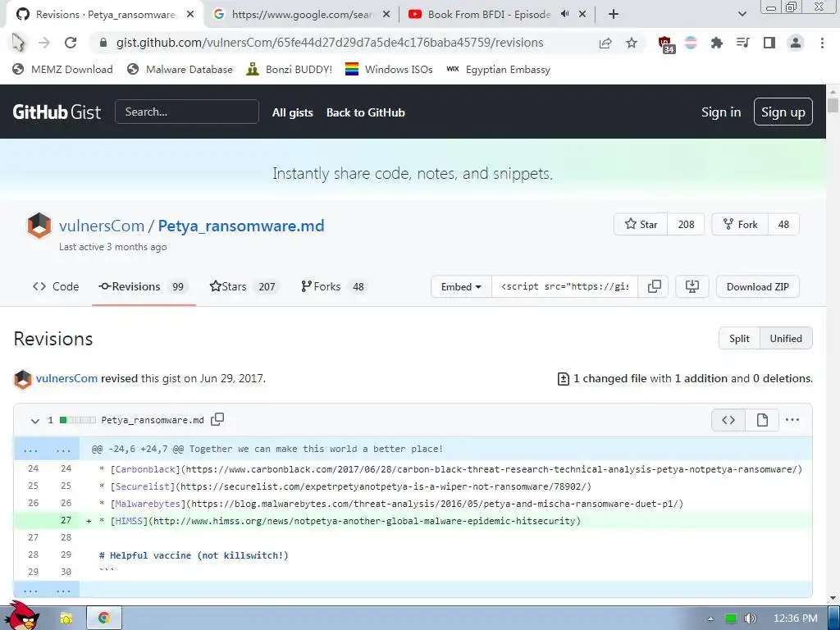Image resolution: width=840 pixels, height=630 pixels.
Task: Bookmark this page with the star icon
Action: (x=632, y=43)
